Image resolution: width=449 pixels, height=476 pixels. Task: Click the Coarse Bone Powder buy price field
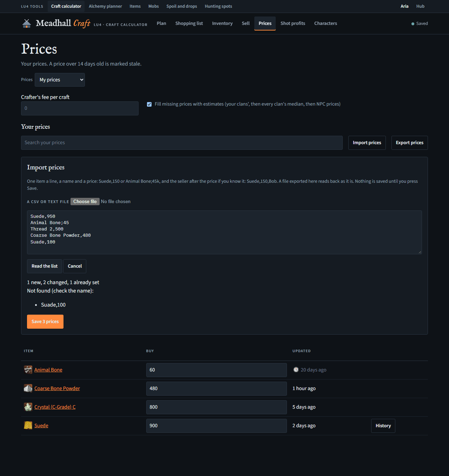(216, 389)
